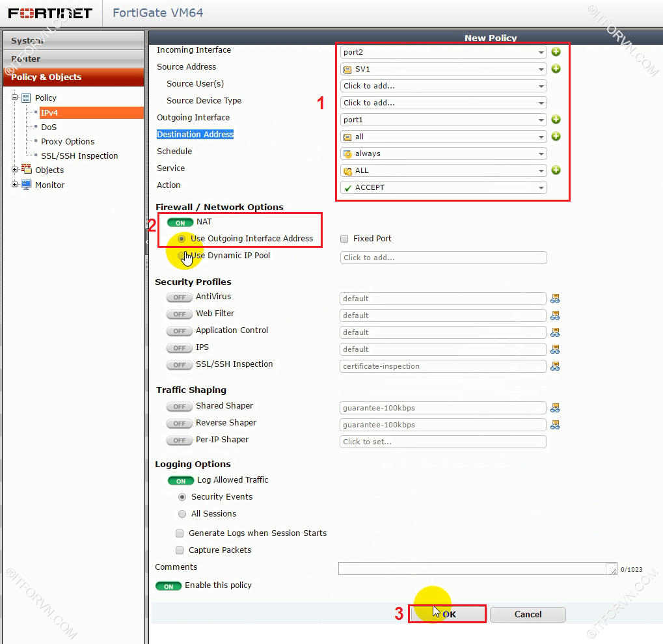
Task: Click the Shared Shaper edit icon
Action: pos(555,408)
